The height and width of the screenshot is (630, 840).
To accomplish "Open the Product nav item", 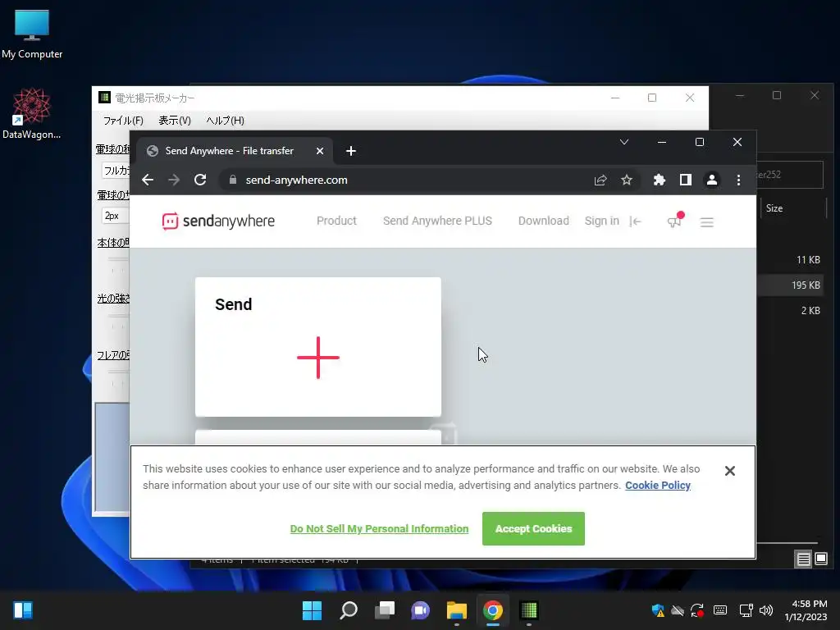I will 336,221.
